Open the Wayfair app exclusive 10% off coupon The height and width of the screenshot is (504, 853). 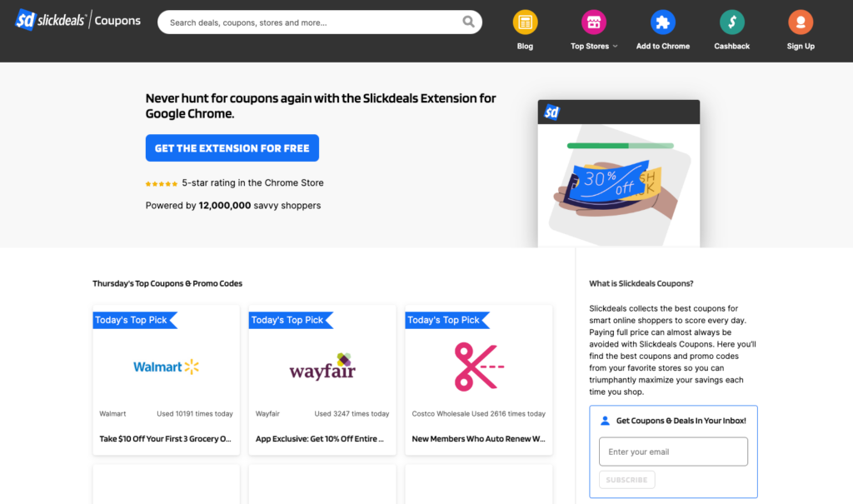320,438
